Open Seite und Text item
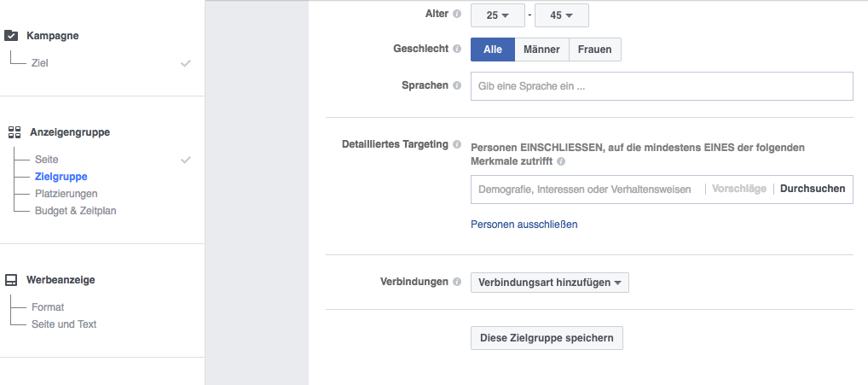This screenshot has height=385, width=868. [x=64, y=324]
